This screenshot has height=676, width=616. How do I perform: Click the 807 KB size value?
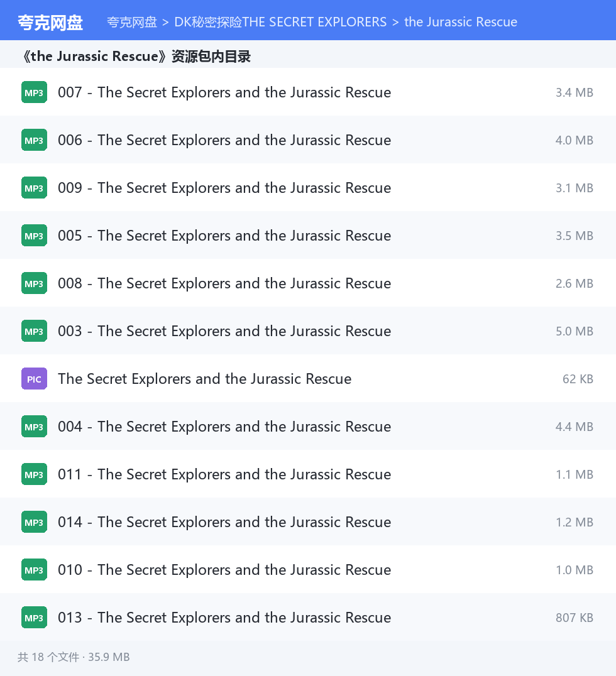[574, 618]
